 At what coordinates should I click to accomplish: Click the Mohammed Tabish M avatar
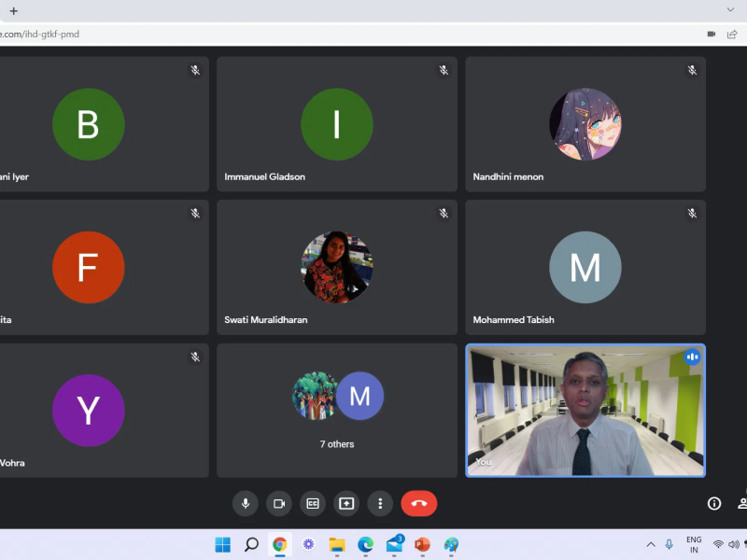point(585,267)
